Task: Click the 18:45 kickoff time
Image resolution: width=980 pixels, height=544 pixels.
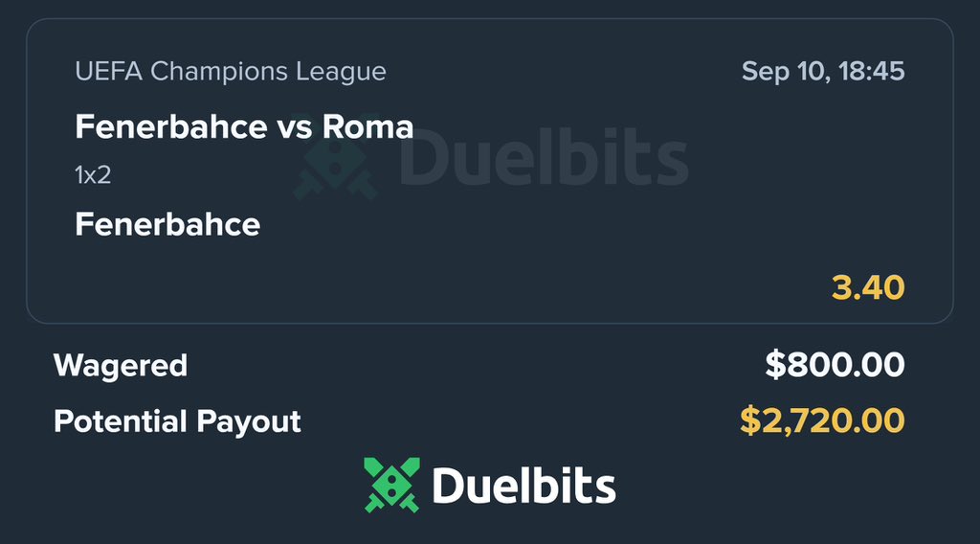Action: [x=871, y=71]
